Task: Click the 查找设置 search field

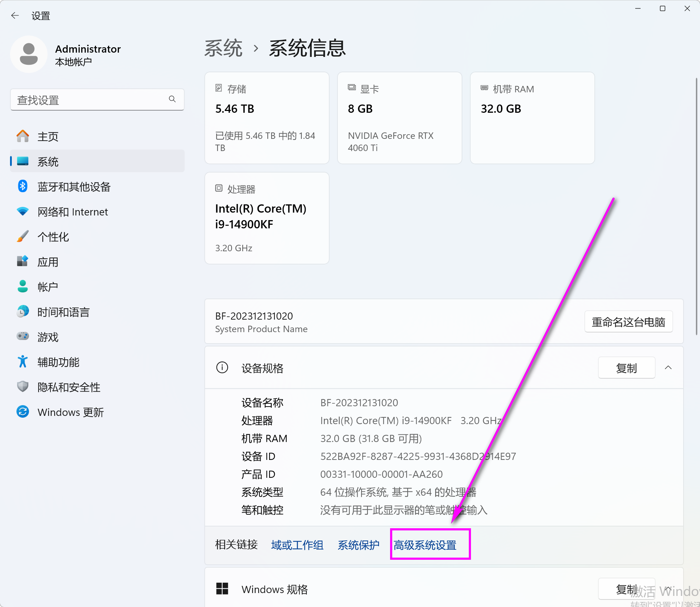Action: click(97, 100)
